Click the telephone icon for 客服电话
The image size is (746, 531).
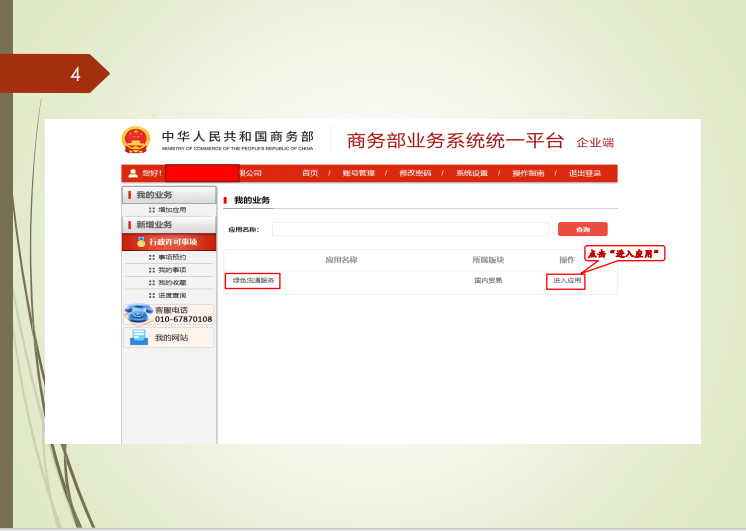pos(137,314)
